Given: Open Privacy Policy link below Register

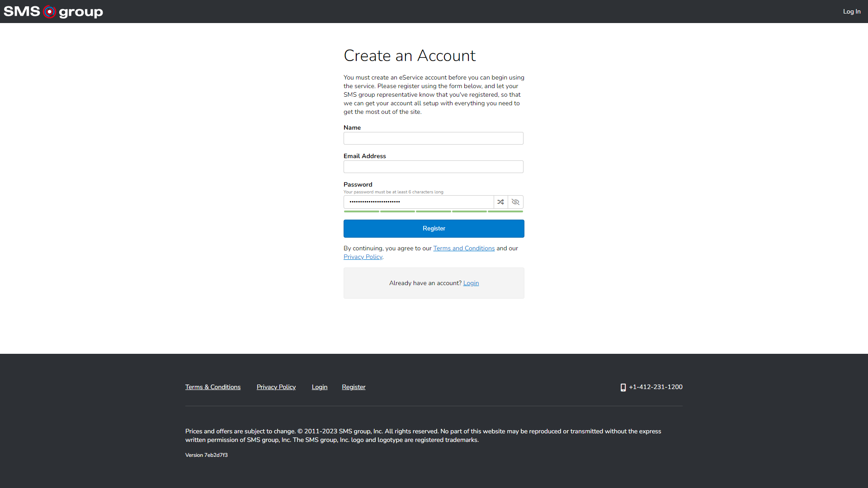Looking at the screenshot, I should click(363, 257).
